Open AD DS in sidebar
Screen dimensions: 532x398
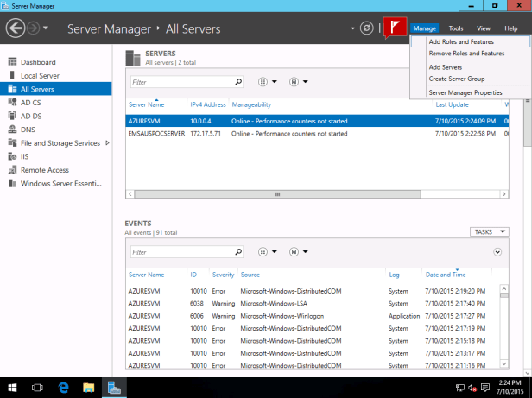[x=31, y=116]
